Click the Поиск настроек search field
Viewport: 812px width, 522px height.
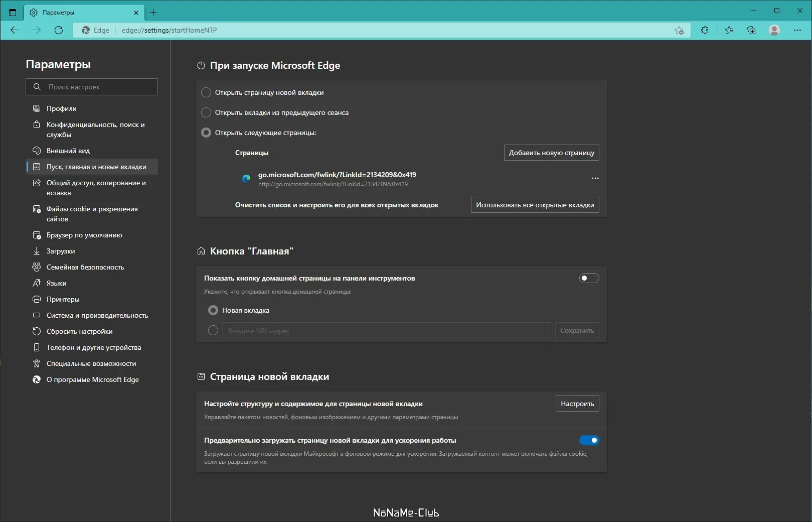point(92,87)
